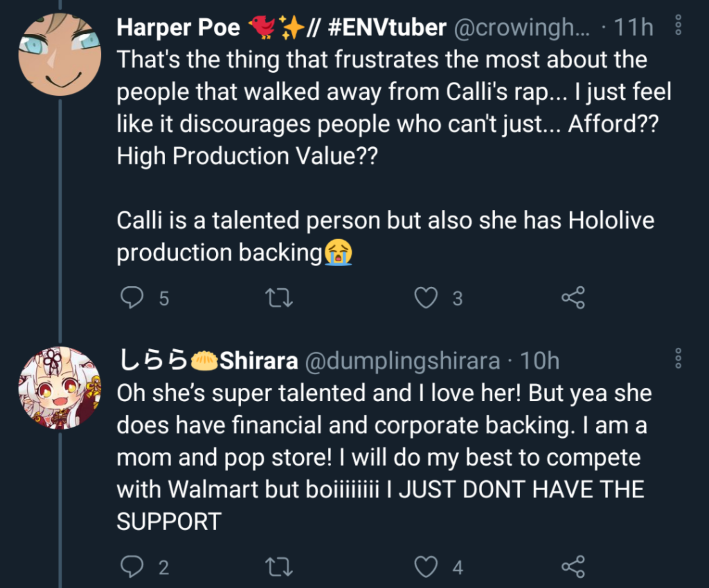Retweet Shirara's tweet
The image size is (709, 588).
tap(279, 567)
